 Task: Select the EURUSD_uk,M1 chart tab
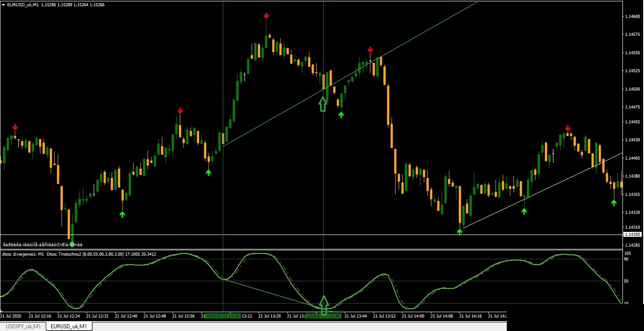tap(69, 326)
